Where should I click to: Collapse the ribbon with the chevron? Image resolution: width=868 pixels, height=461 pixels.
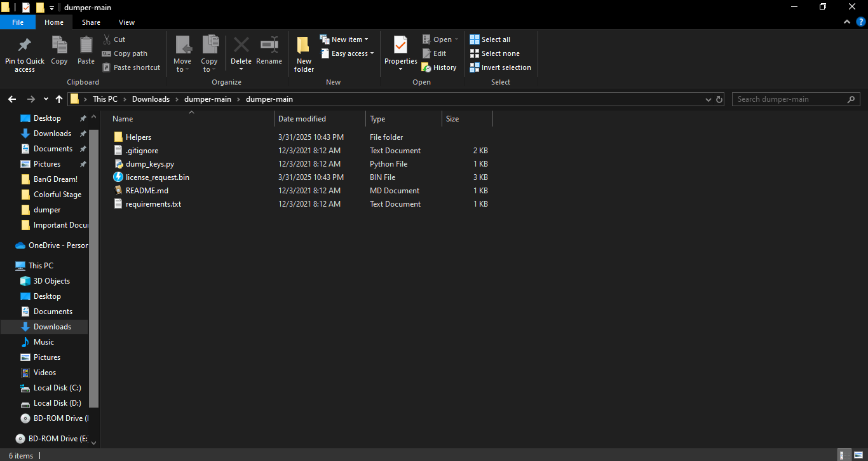[x=846, y=22]
